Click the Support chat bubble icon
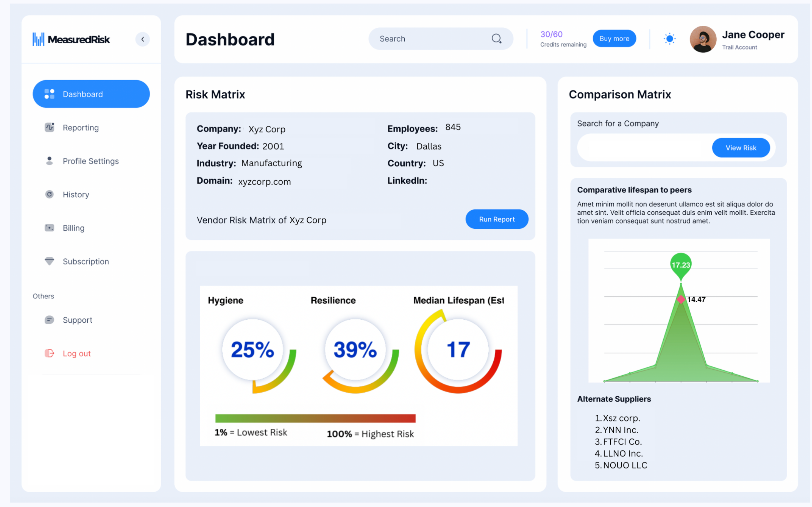 49,320
